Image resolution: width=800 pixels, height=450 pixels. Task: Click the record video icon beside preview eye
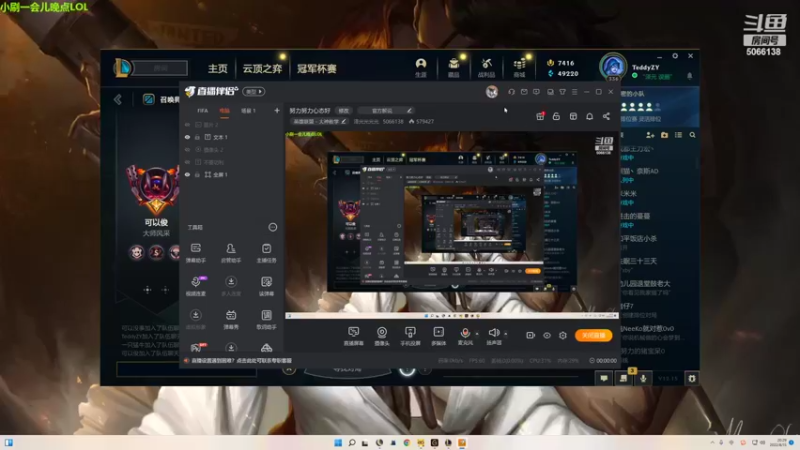(x=531, y=335)
